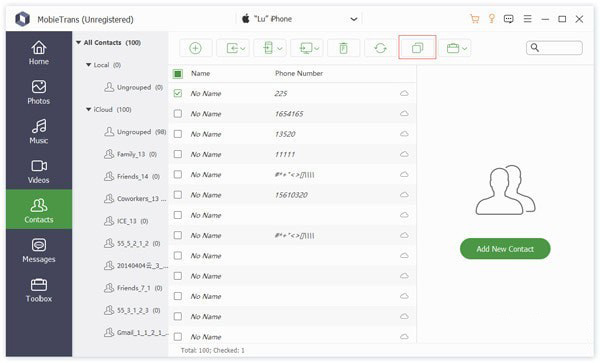Open the Photos section
Viewport: 600px width, 363px height.
pyautogui.click(x=39, y=92)
